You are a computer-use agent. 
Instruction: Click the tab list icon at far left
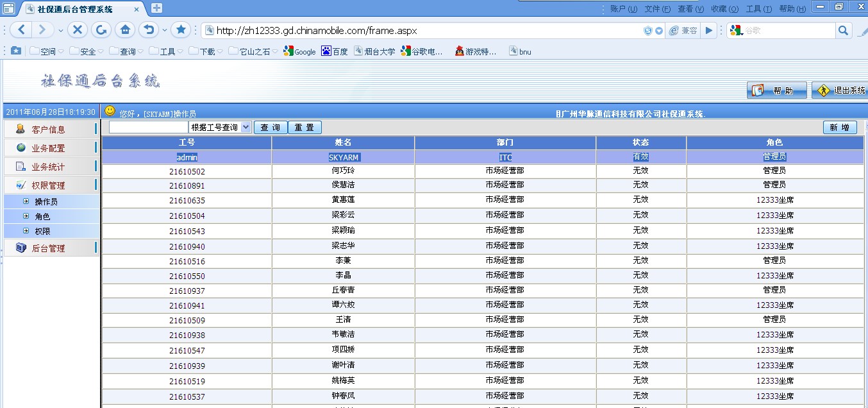(8, 8)
